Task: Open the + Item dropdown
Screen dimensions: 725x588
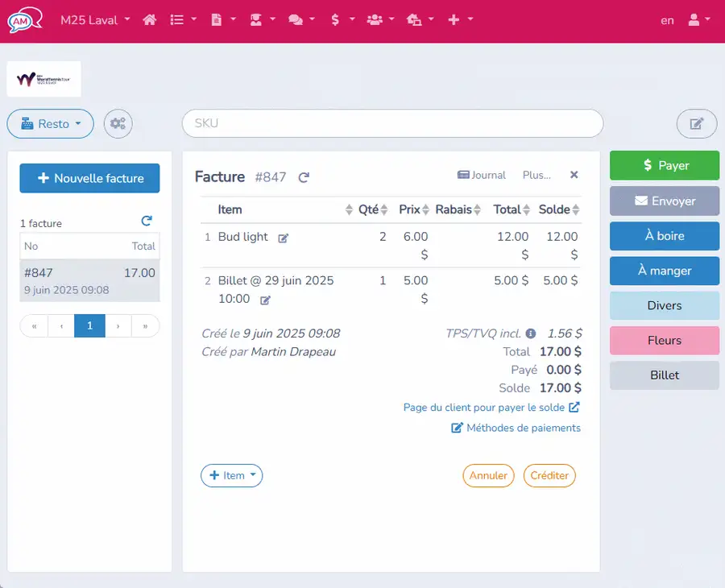Action: [232, 475]
